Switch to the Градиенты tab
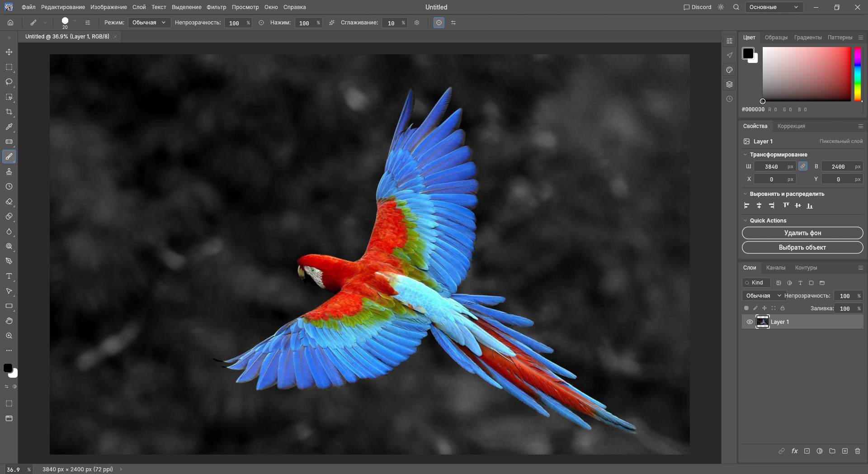This screenshot has width=868, height=474. pos(808,38)
